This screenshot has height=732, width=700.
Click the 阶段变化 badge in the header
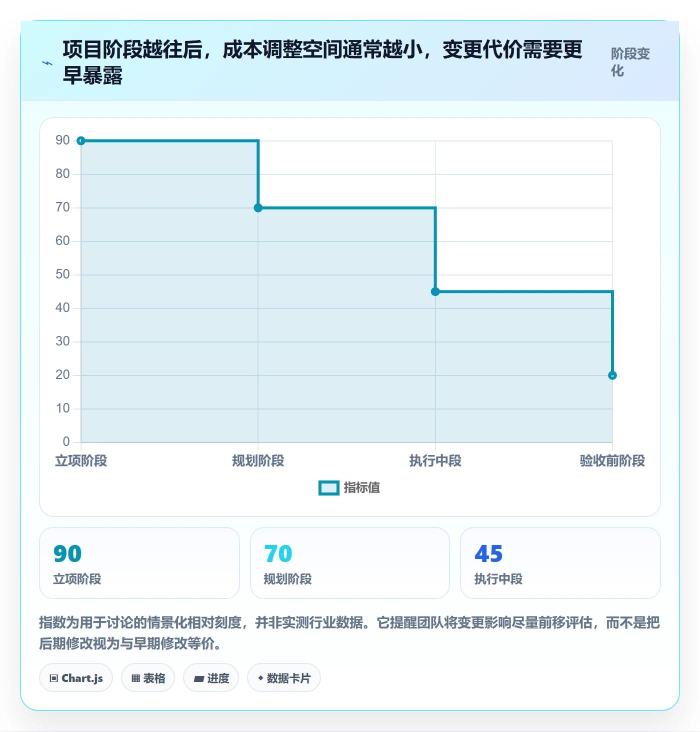(x=630, y=62)
